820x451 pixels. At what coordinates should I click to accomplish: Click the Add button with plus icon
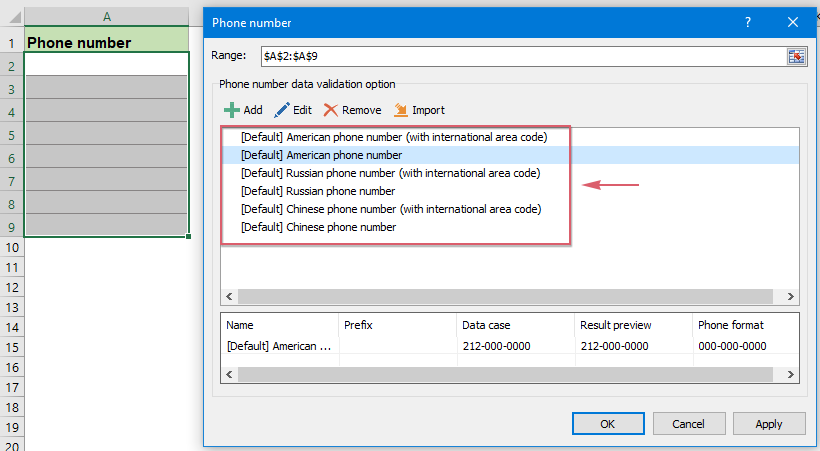click(243, 110)
